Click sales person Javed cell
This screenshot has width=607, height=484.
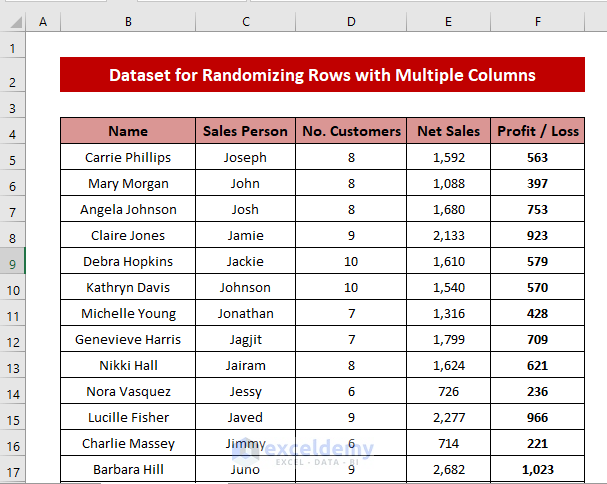[x=245, y=417]
